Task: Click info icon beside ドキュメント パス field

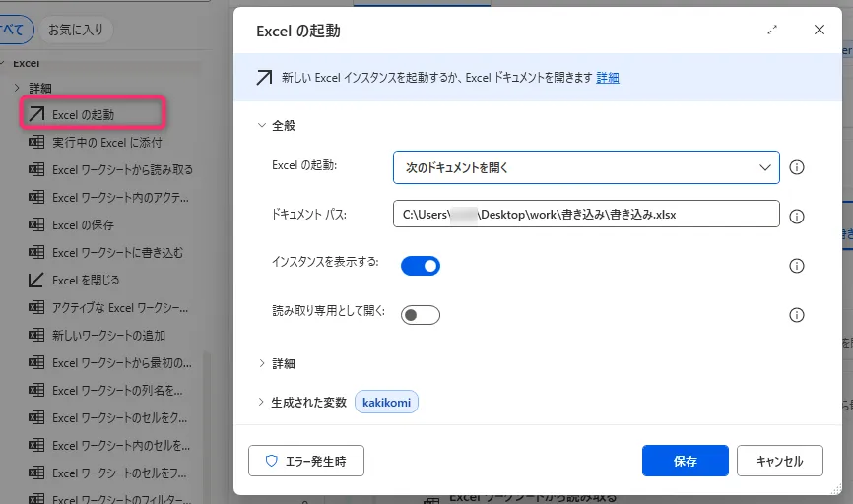Action: 798,217
